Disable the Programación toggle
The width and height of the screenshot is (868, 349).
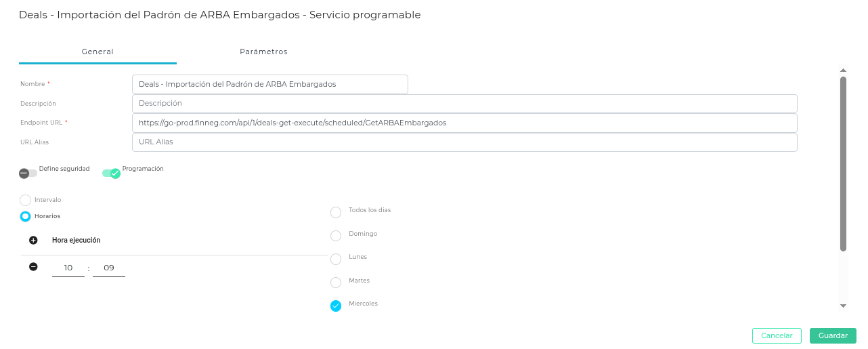click(111, 173)
